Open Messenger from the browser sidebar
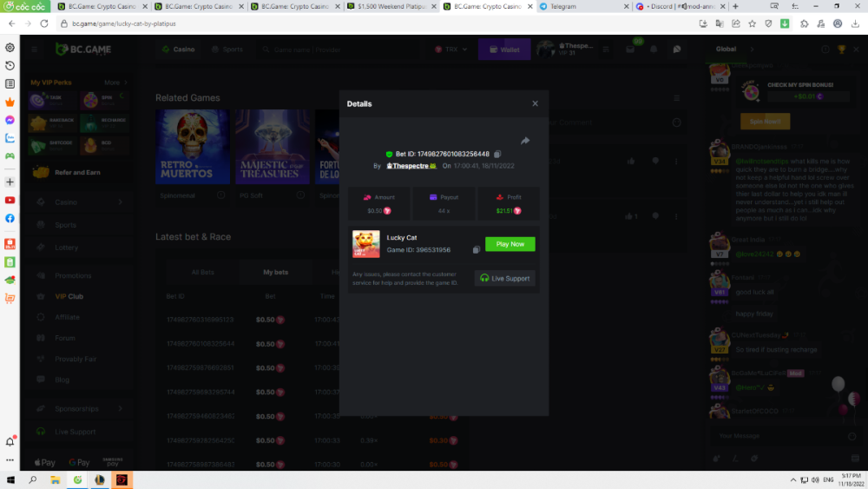The width and height of the screenshot is (868, 489). pos(10,120)
